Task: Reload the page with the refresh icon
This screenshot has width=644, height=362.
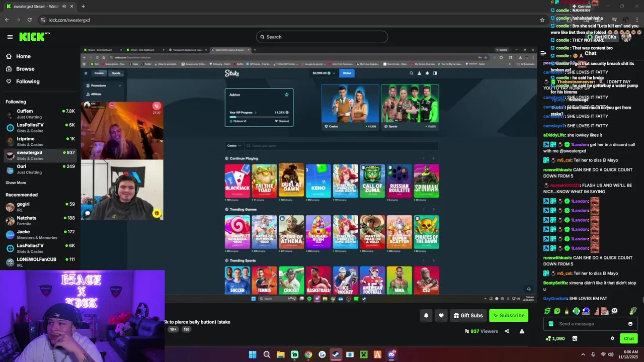Action: tap(29, 20)
